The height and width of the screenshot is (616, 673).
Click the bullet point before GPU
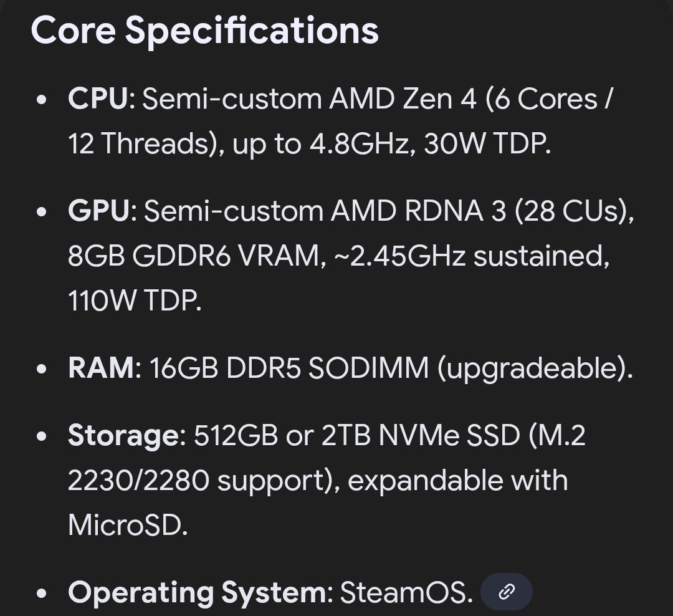coord(42,212)
